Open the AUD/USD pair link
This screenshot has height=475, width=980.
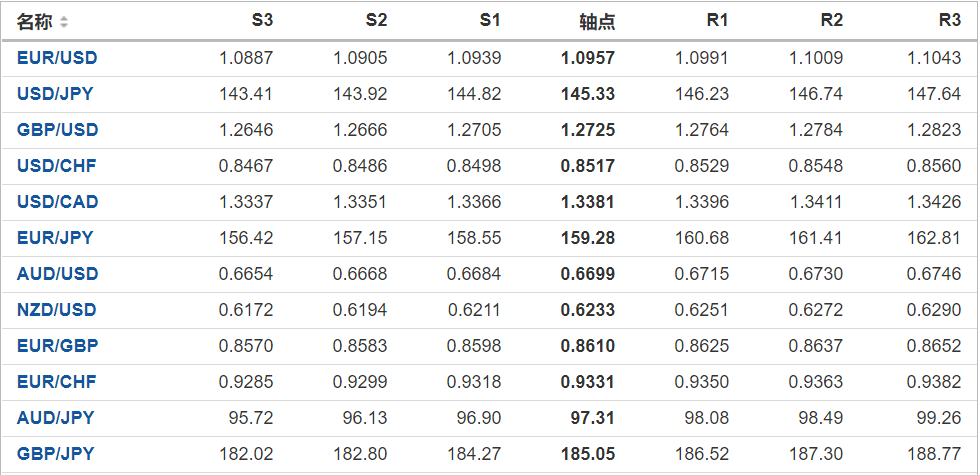click(57, 274)
